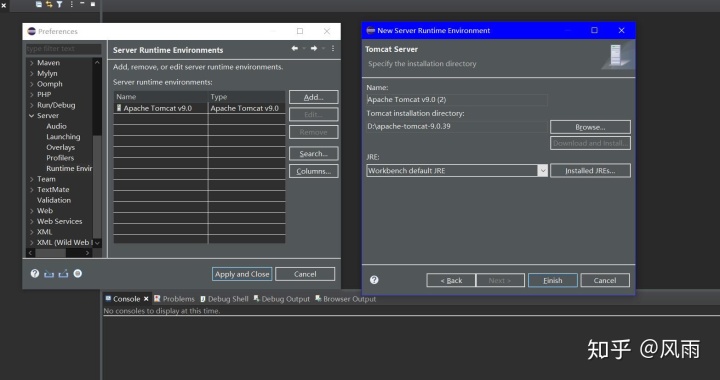The height and width of the screenshot is (380, 720).
Task: Switch to the Problems tab
Action: coord(174,299)
